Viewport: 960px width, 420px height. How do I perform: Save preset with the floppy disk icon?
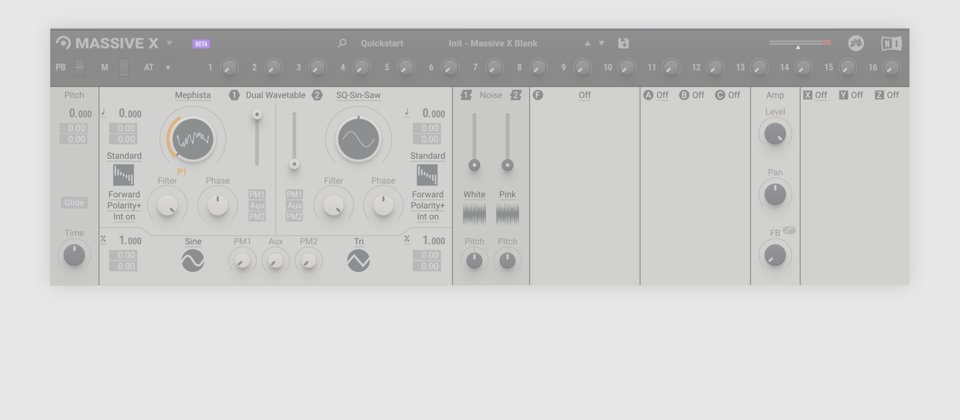point(624,44)
